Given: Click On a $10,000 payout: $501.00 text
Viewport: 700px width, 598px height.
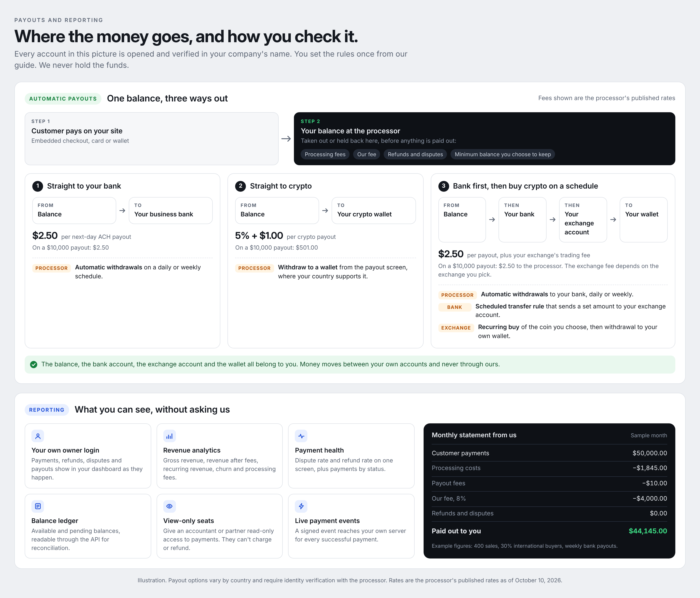Looking at the screenshot, I should (276, 248).
